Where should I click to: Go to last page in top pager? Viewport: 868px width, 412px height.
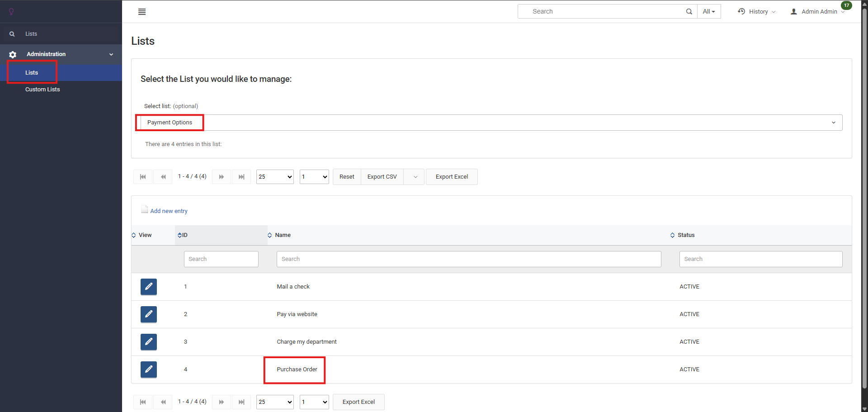click(241, 177)
